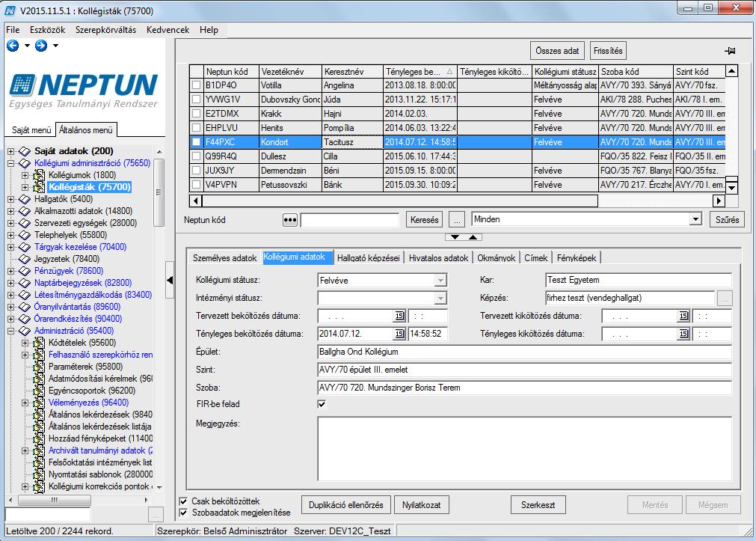This screenshot has width=756, height=541.
Task: Click the three-dot search field selector
Action: (290, 220)
